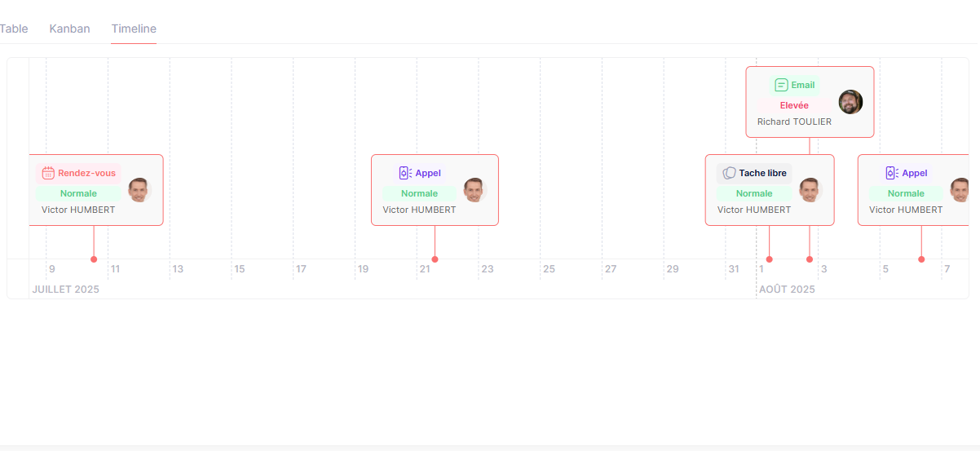
Task: Click the AOÛT 2025 month label
Action: point(787,290)
